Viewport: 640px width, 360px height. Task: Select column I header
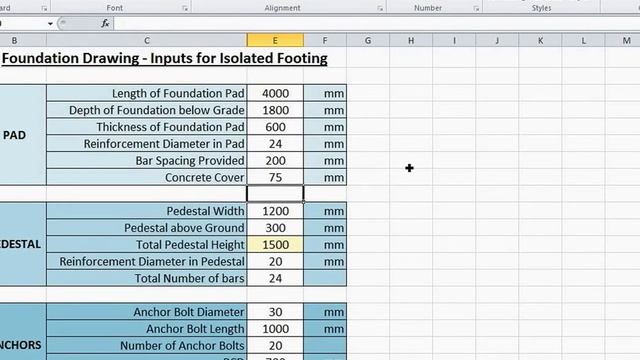(454, 40)
